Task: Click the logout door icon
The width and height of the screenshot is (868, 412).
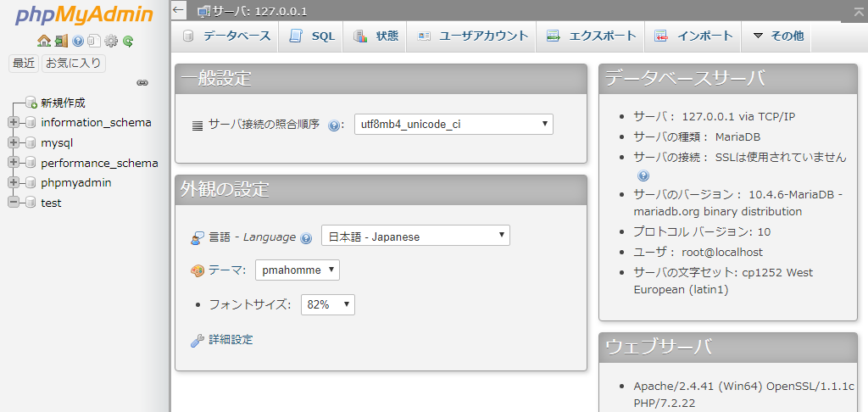Action: (60, 41)
